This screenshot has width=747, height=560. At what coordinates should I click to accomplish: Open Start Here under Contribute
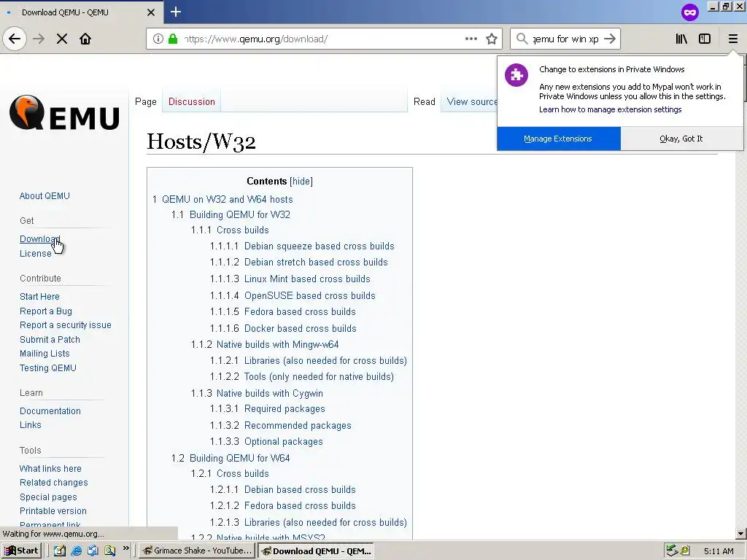tap(39, 296)
